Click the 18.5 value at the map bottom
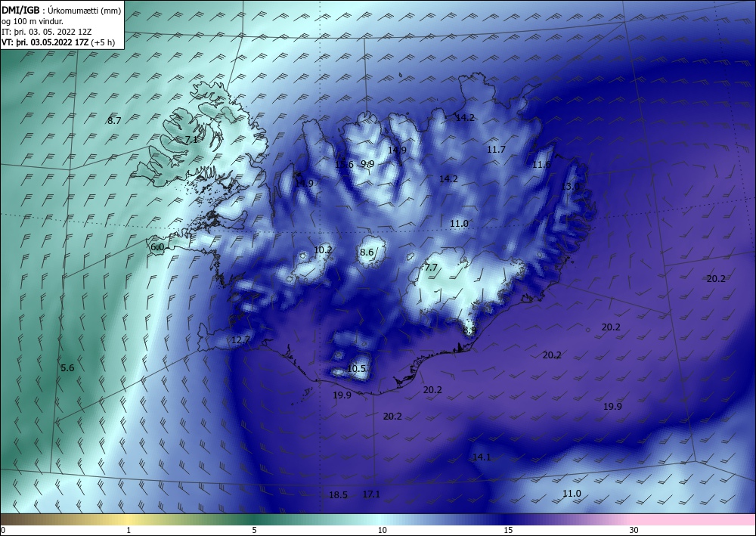This screenshot has height=536, width=756. click(338, 495)
